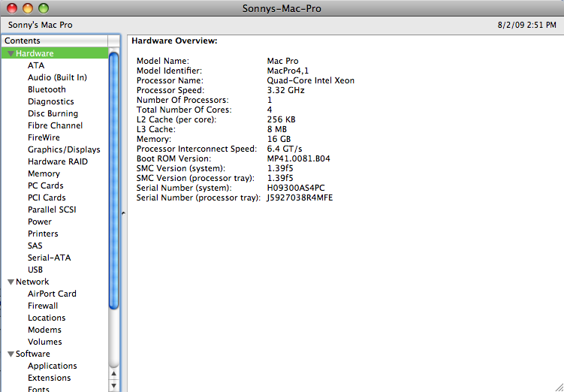This screenshot has height=392, width=564.
Task: Collapse the Software disclosure triangle
Action: (x=11, y=354)
